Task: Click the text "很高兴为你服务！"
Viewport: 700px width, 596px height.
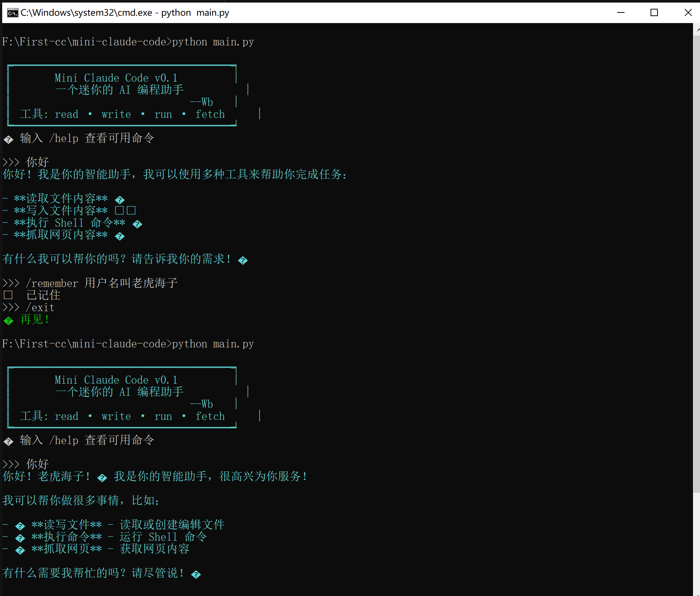Action: [x=264, y=476]
